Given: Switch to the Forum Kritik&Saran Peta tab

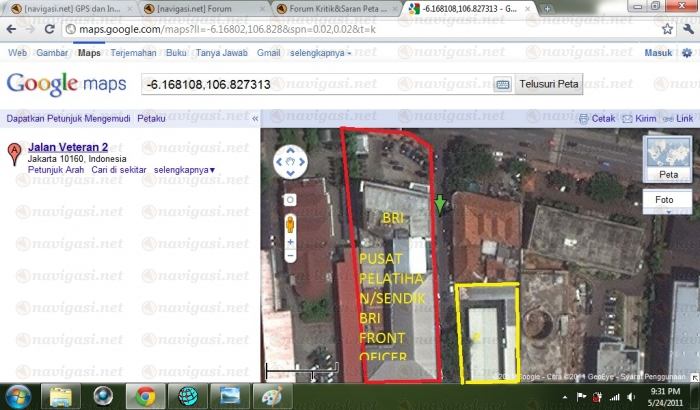Looking at the screenshot, I should click(335, 8).
